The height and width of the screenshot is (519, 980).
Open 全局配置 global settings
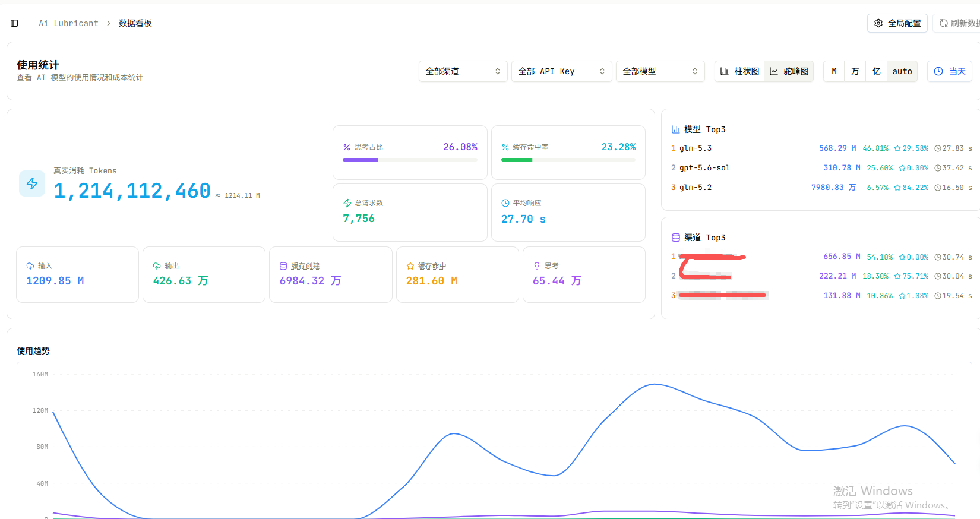point(897,23)
